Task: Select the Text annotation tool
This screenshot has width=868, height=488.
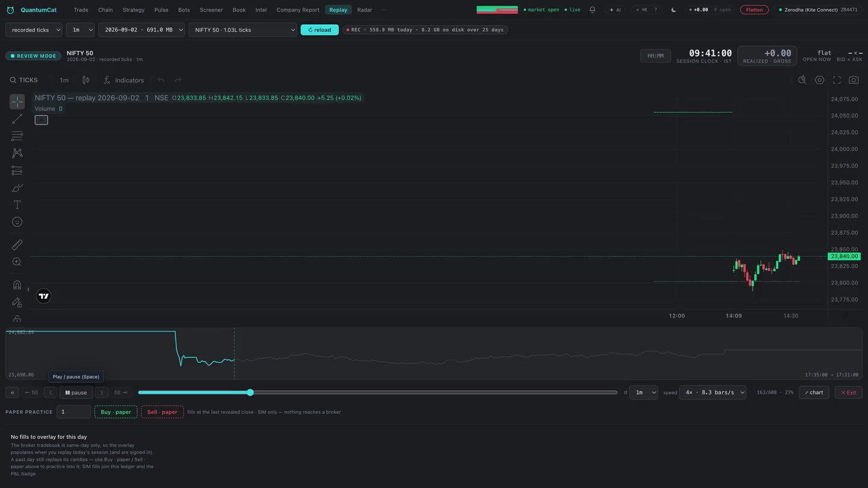Action: (17, 205)
